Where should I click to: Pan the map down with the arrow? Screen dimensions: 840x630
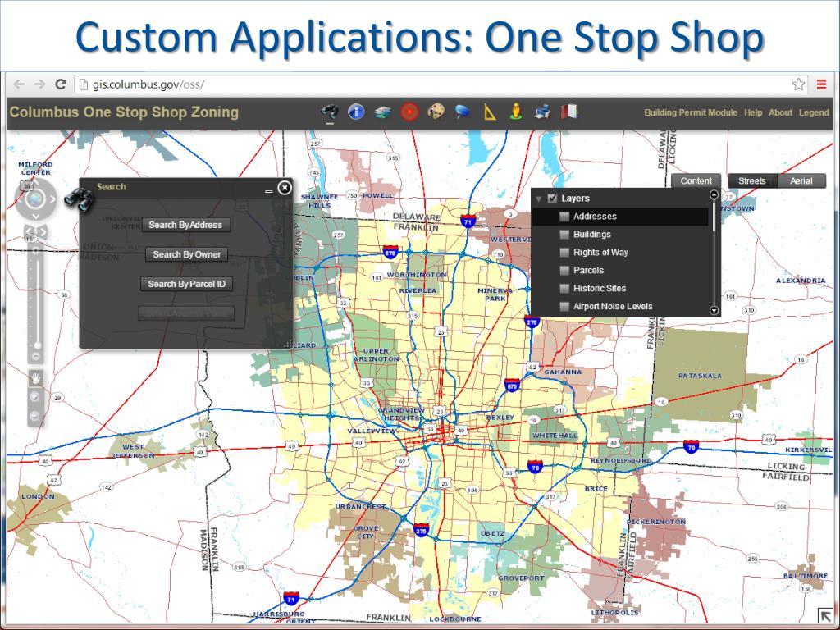pos(35,216)
